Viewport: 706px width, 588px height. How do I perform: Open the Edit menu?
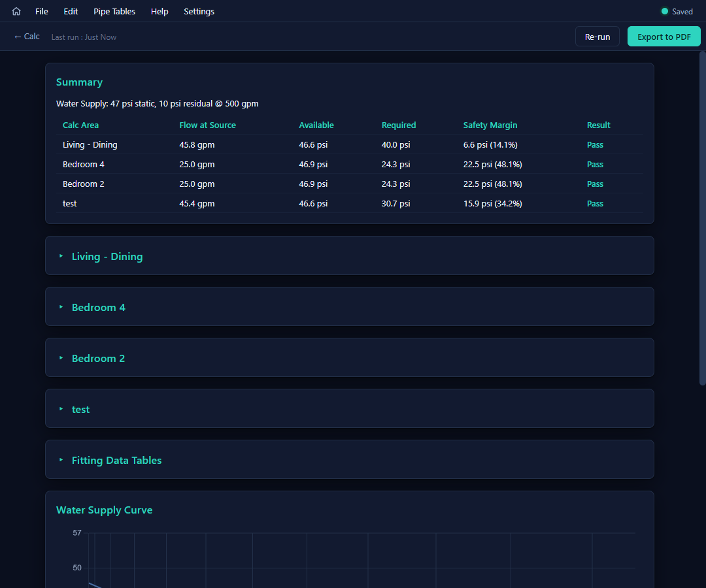pos(71,11)
